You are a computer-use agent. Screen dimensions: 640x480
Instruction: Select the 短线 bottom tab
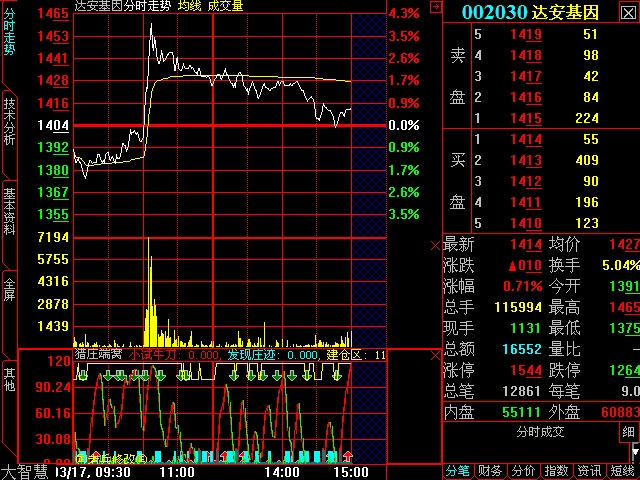tap(623, 471)
